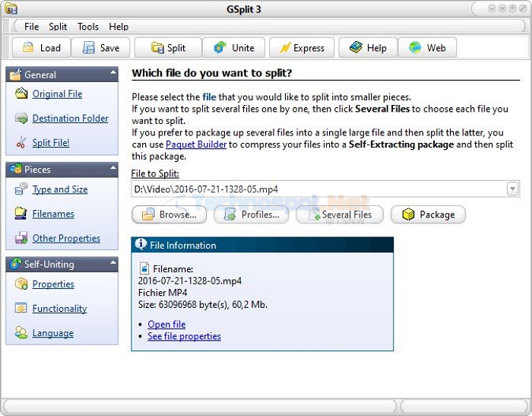The width and height of the screenshot is (532, 416).
Task: Collapse the Pieces panel
Action: (113, 167)
